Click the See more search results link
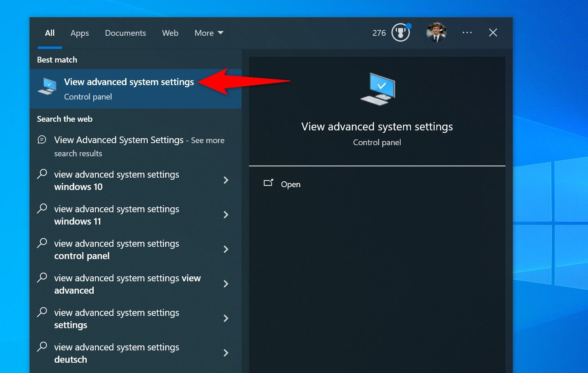 point(208,140)
